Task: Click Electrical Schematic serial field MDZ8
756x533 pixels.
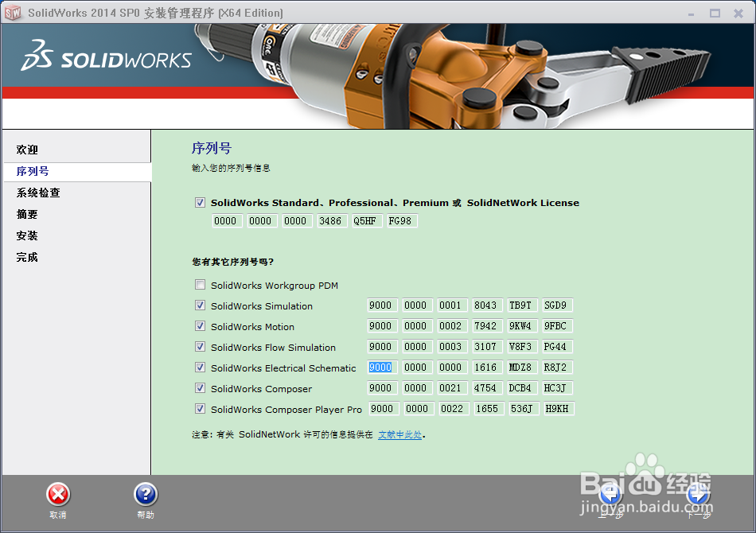Action: tap(523, 368)
